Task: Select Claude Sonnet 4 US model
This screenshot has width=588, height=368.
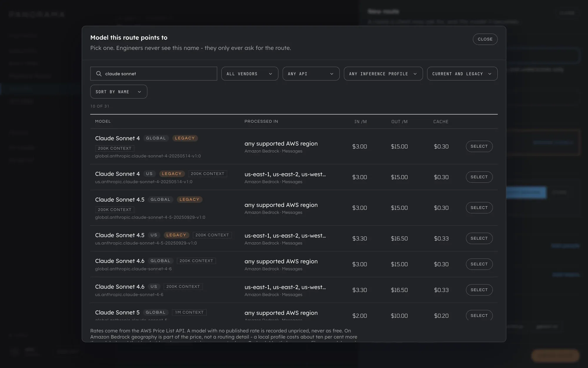Action: [x=479, y=177]
